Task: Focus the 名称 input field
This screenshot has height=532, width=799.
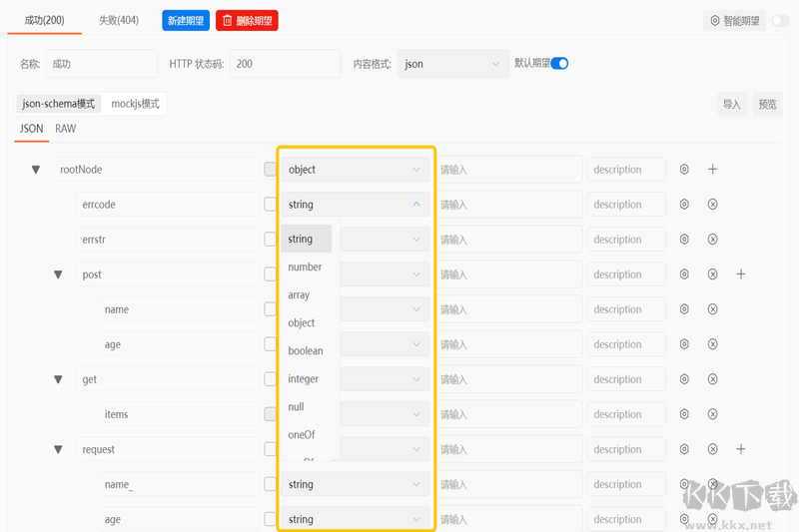Action: tap(102, 64)
